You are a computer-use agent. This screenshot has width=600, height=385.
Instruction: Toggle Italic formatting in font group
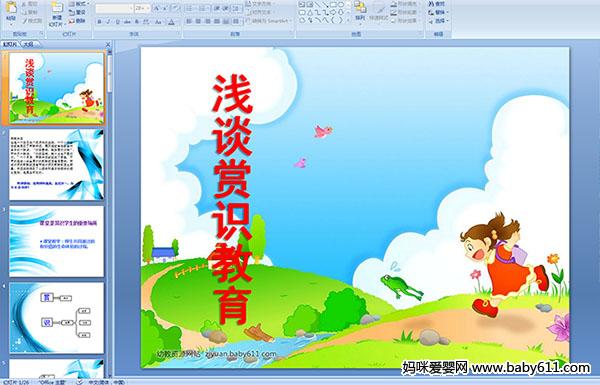click(108, 22)
